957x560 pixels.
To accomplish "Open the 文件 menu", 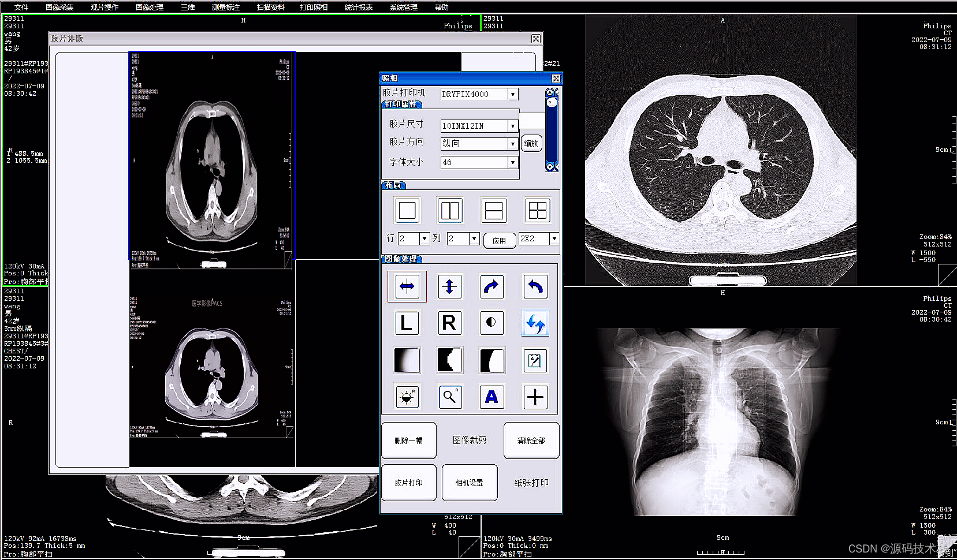I will point(21,7).
